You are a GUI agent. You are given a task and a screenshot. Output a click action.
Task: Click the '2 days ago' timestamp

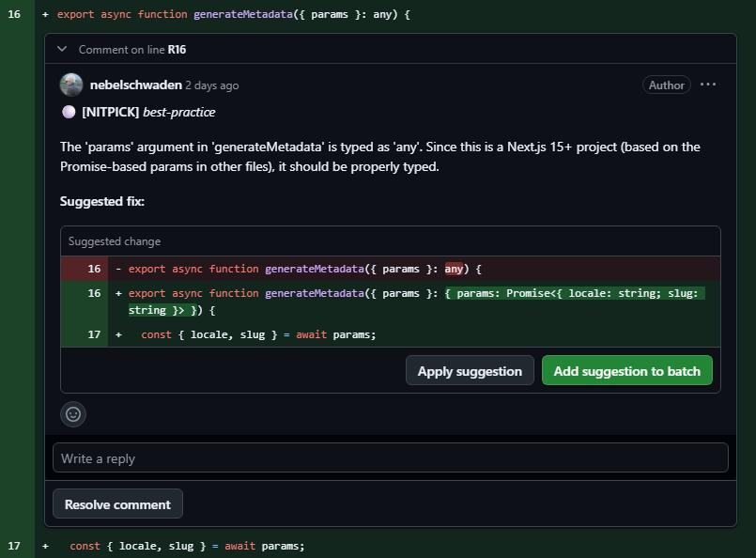tap(211, 85)
